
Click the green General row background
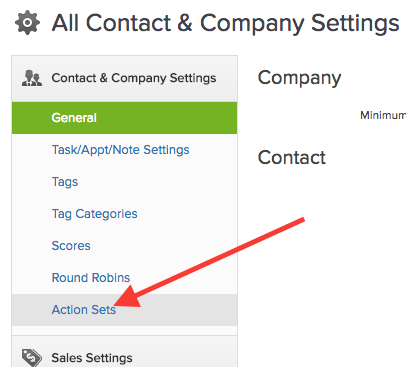124,118
